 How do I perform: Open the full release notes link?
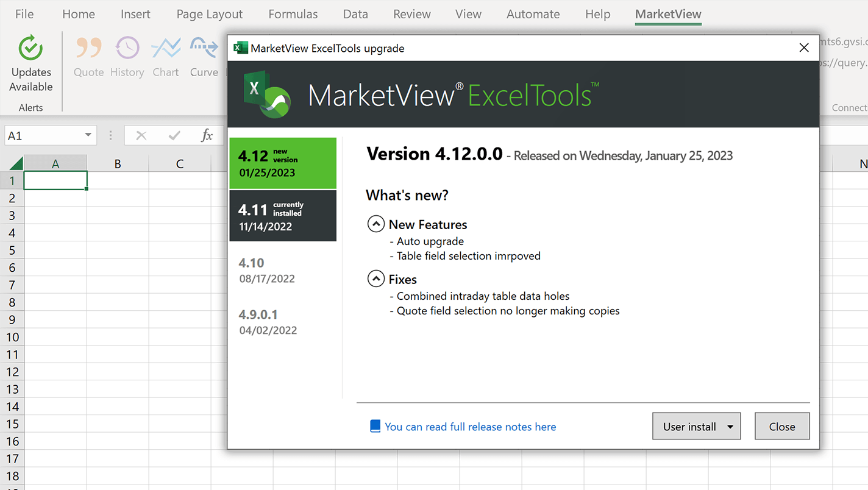470,427
